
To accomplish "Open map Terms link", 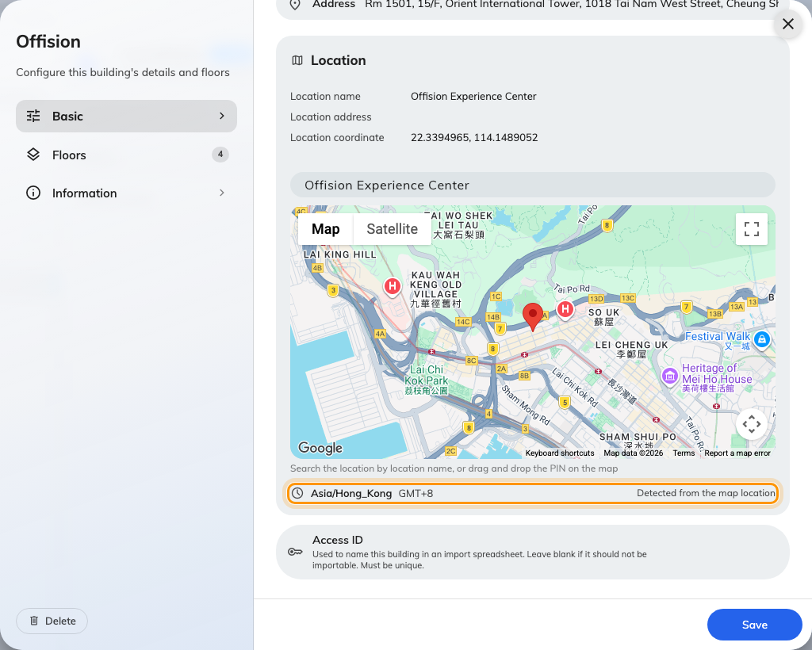I will click(x=684, y=453).
